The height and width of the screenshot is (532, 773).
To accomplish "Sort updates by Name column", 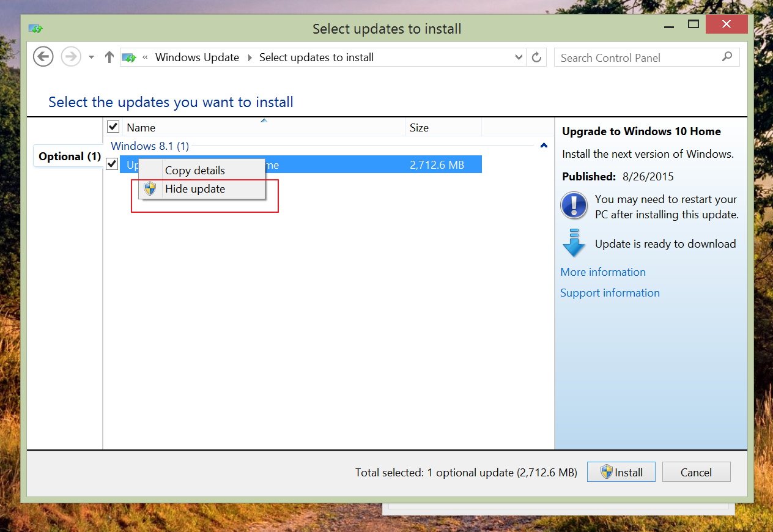I will [x=264, y=127].
